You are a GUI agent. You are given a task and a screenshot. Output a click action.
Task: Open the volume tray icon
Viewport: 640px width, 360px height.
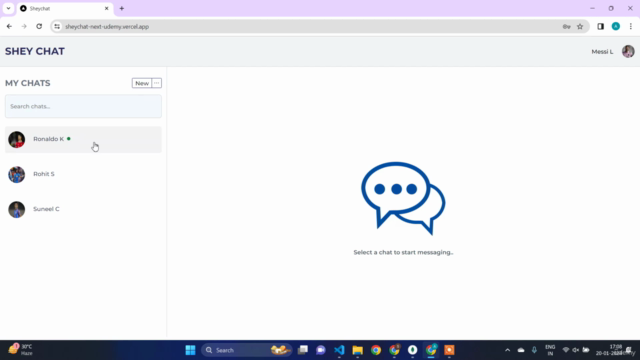click(x=576, y=350)
